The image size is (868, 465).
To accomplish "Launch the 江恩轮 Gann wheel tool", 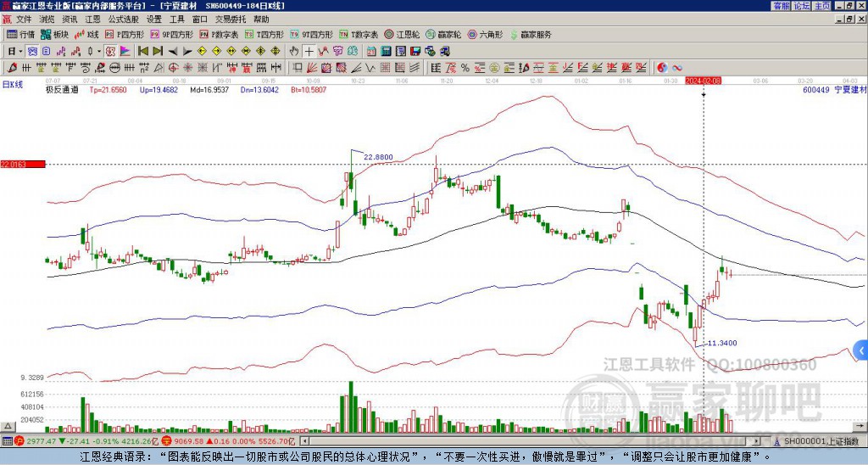I will [403, 35].
